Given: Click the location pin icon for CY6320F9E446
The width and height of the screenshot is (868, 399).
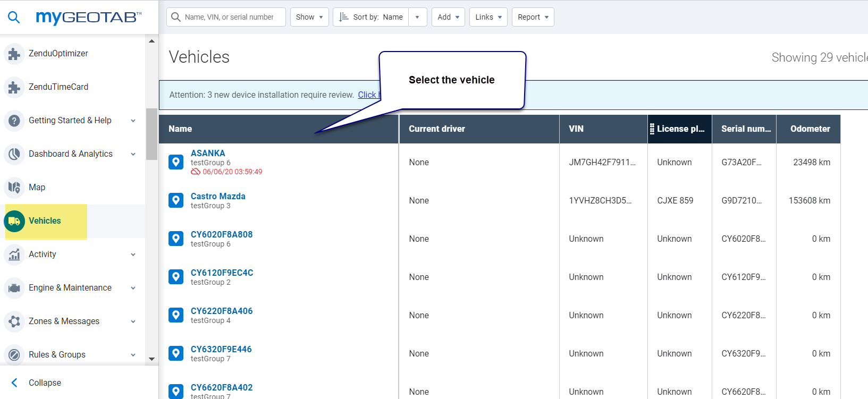Looking at the screenshot, I should pos(176,353).
